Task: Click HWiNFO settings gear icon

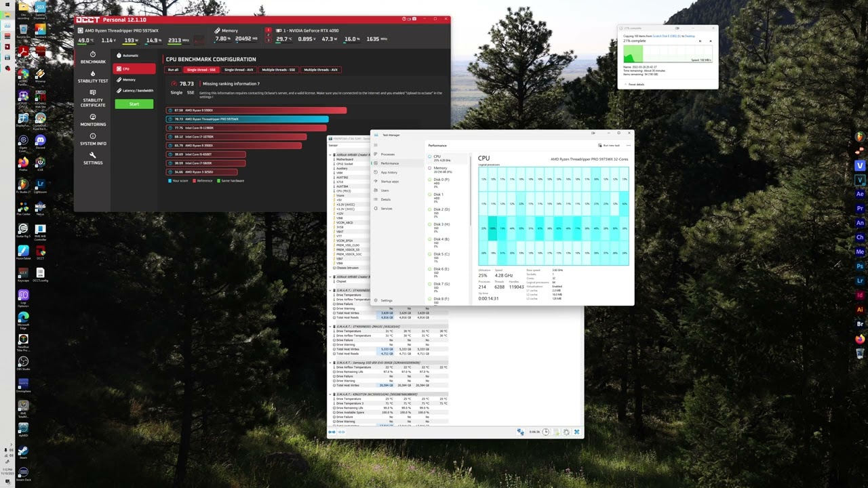Action: click(x=566, y=432)
